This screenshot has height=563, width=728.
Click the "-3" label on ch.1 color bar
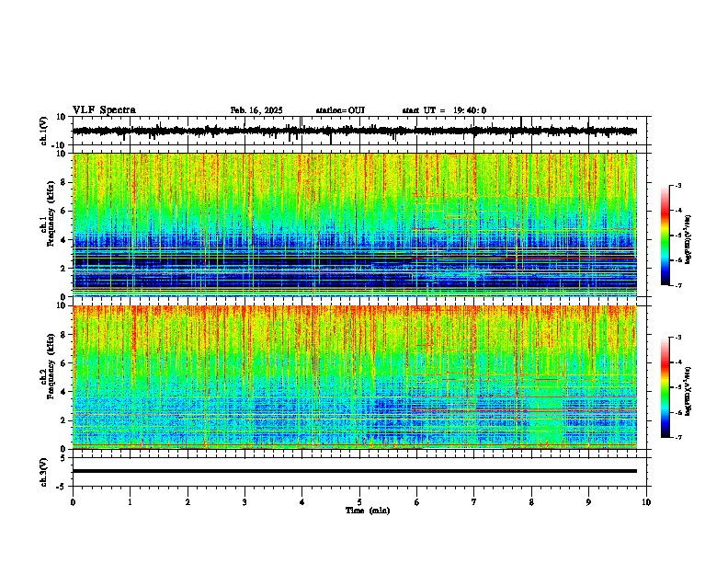[x=678, y=186]
